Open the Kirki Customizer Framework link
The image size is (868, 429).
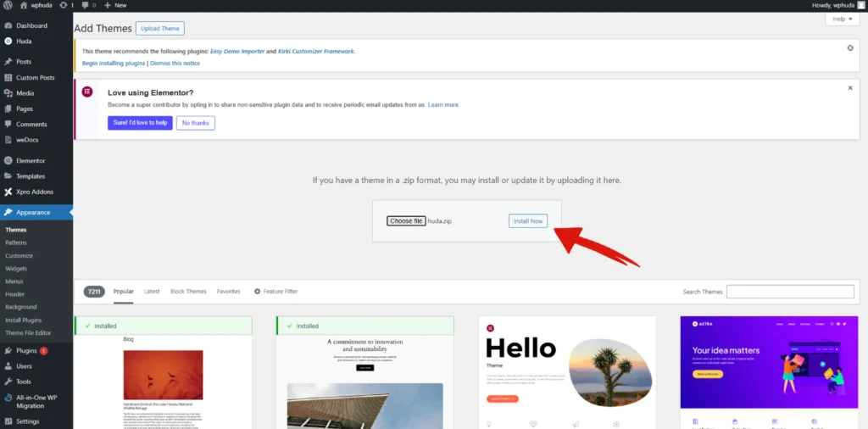pos(315,51)
